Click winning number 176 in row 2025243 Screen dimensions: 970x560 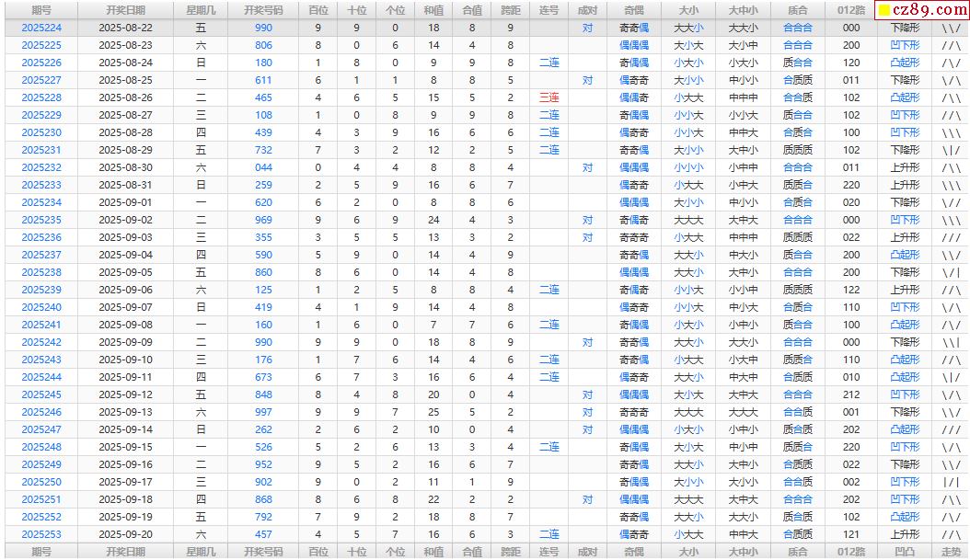click(x=263, y=360)
